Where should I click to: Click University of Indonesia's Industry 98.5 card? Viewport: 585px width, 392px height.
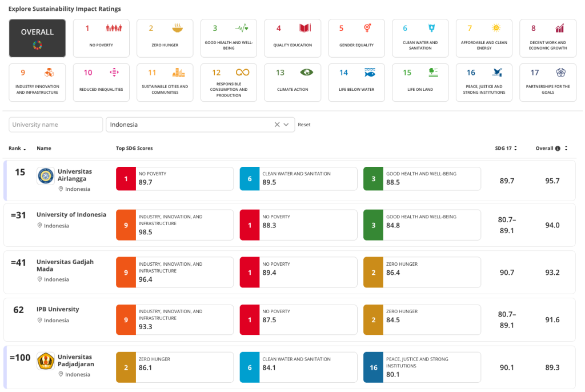[175, 225]
